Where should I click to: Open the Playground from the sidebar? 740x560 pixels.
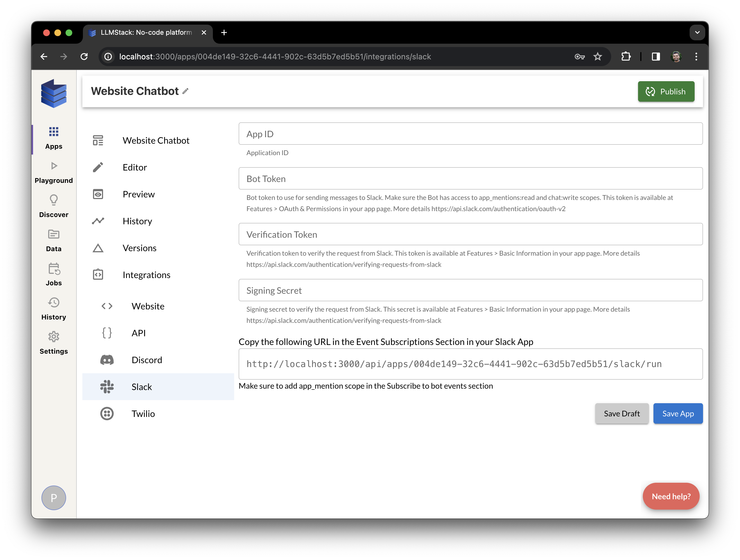(53, 172)
